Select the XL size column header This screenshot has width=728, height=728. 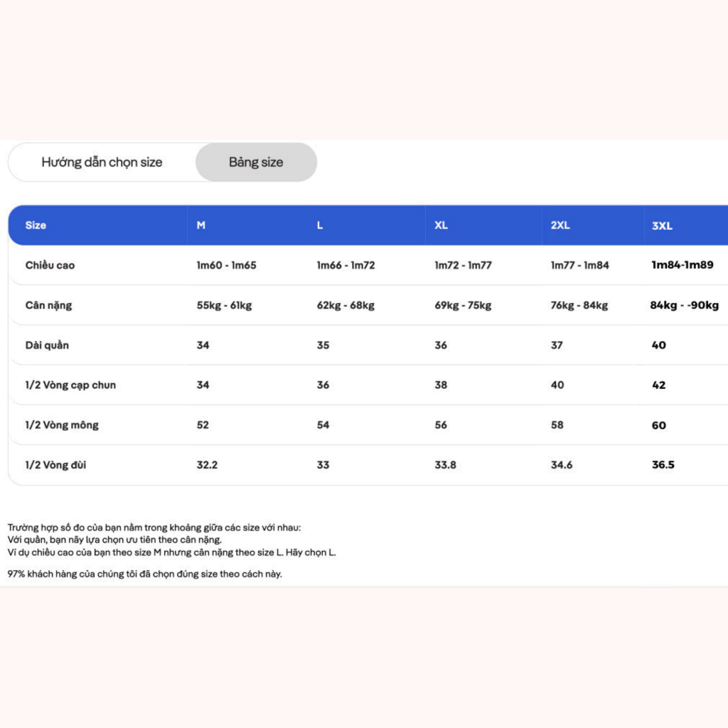tap(441, 225)
